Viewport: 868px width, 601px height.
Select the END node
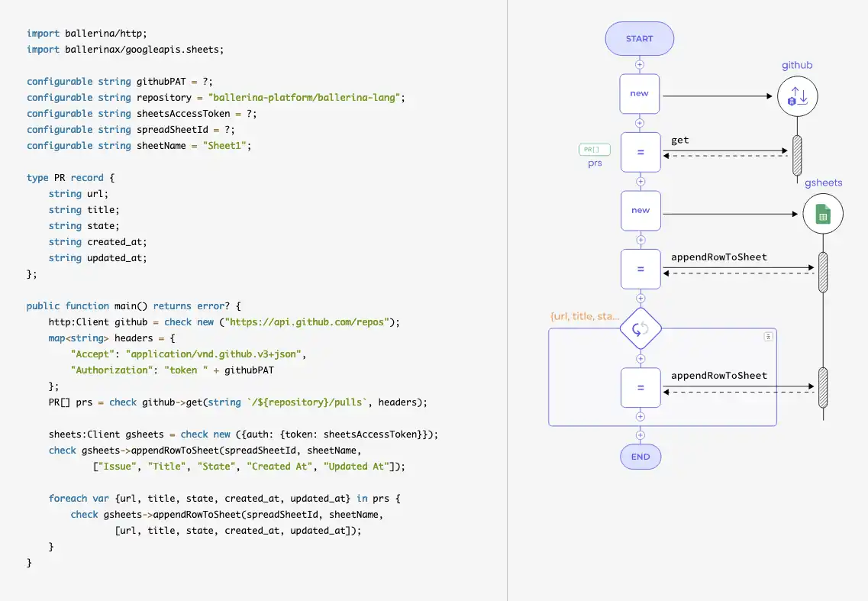(x=641, y=457)
